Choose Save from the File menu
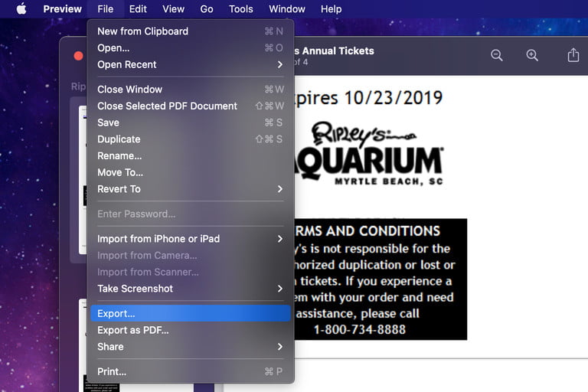 click(190, 122)
